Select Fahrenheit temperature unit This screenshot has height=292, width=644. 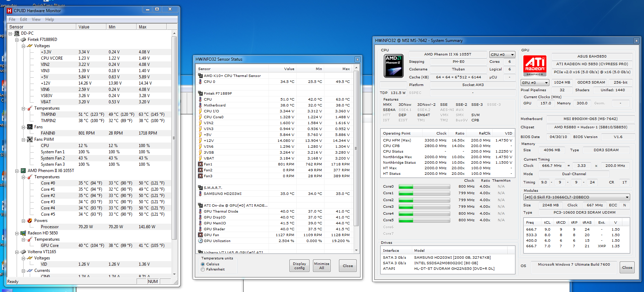point(203,269)
